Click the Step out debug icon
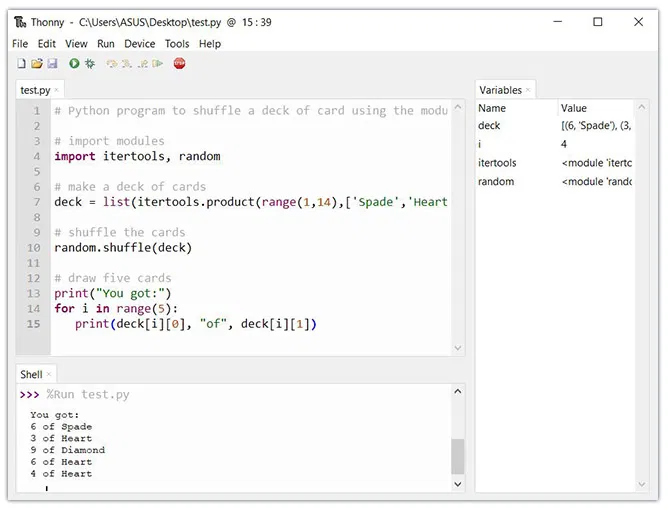This screenshot has width=668, height=510. coord(142,64)
